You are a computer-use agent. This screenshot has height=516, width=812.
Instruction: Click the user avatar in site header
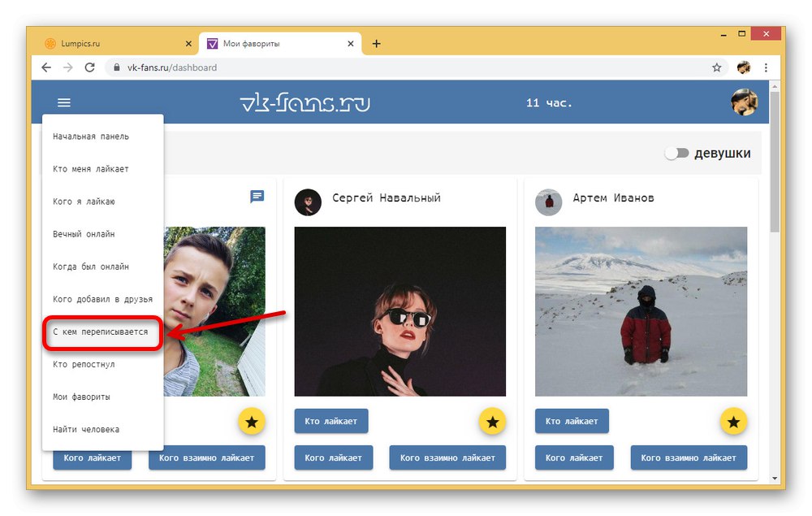pos(744,102)
